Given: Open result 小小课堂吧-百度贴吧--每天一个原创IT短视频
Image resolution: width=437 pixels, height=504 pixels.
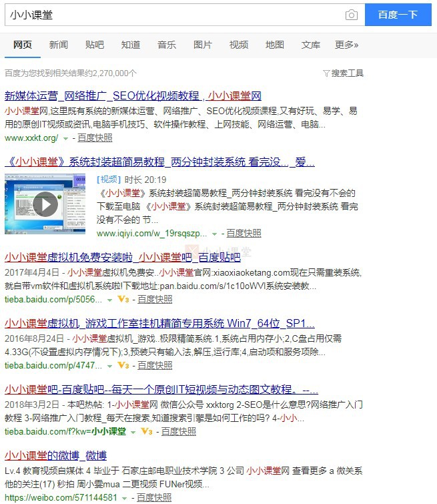Looking at the screenshot, I should pyautogui.click(x=161, y=390).
